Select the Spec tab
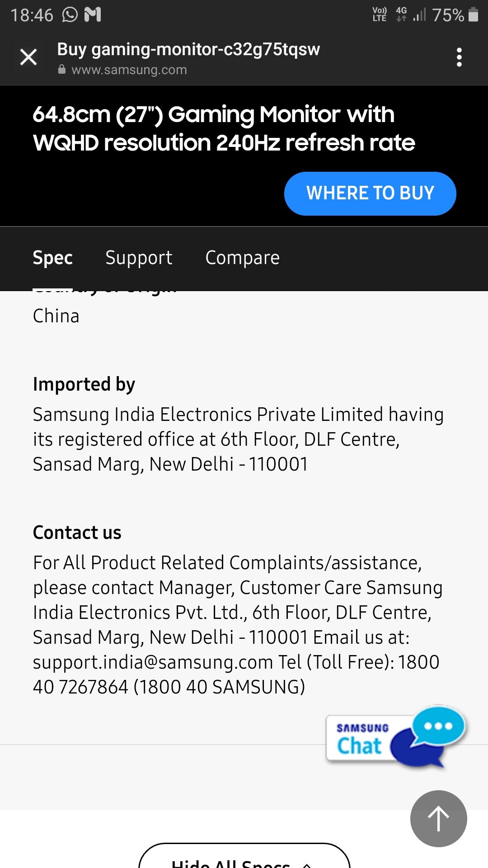The width and height of the screenshot is (488, 868). pos(52,258)
